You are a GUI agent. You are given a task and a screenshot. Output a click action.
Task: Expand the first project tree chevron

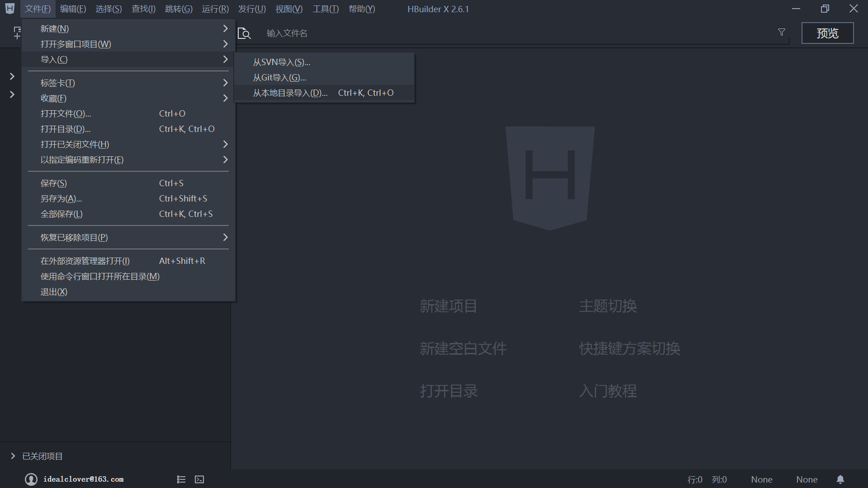click(12, 76)
